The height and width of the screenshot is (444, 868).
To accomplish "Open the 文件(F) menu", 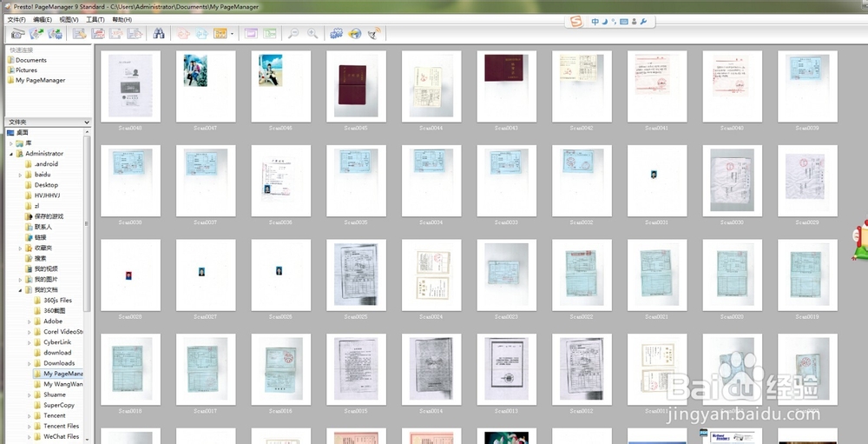I will [16, 19].
